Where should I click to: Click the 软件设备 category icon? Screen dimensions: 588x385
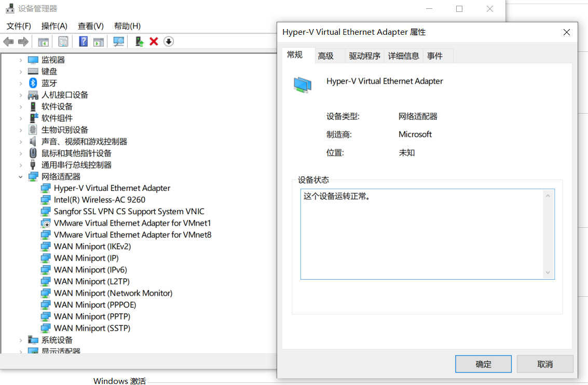click(33, 106)
